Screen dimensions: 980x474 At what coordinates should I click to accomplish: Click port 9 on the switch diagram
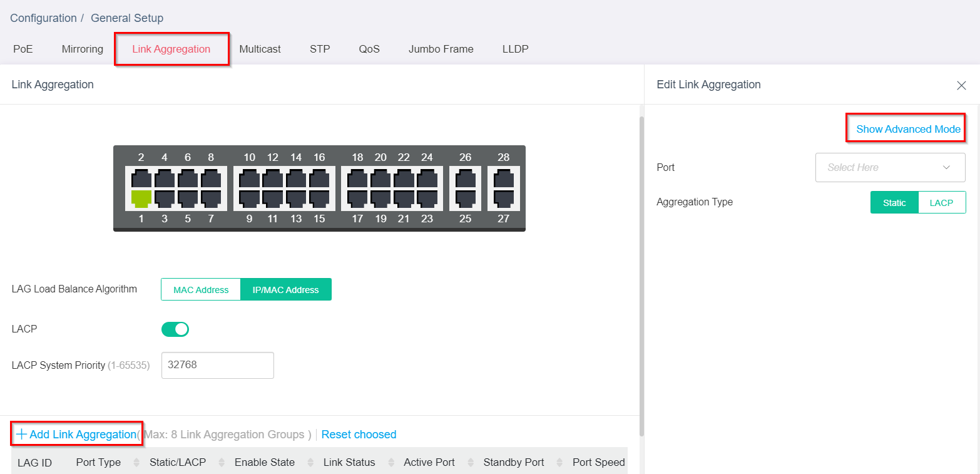[249, 198]
